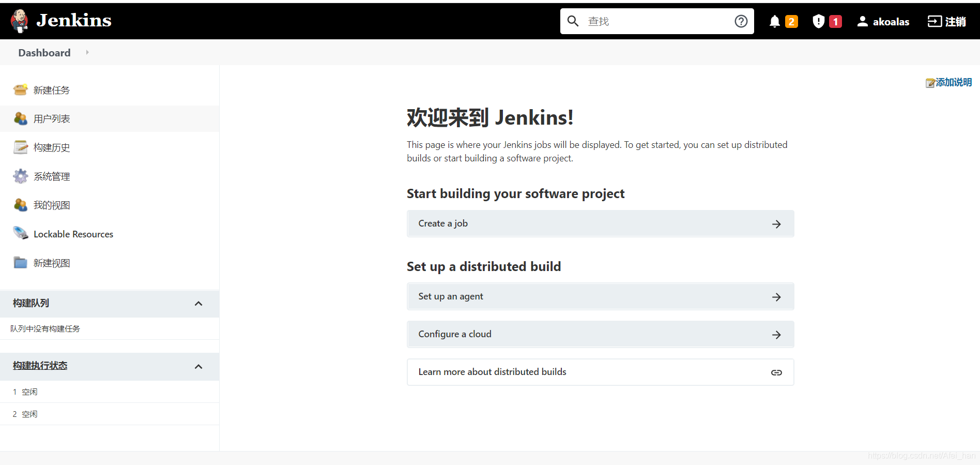The width and height of the screenshot is (980, 465).
Task: Click the Lockable Resources drive icon
Action: click(x=20, y=234)
